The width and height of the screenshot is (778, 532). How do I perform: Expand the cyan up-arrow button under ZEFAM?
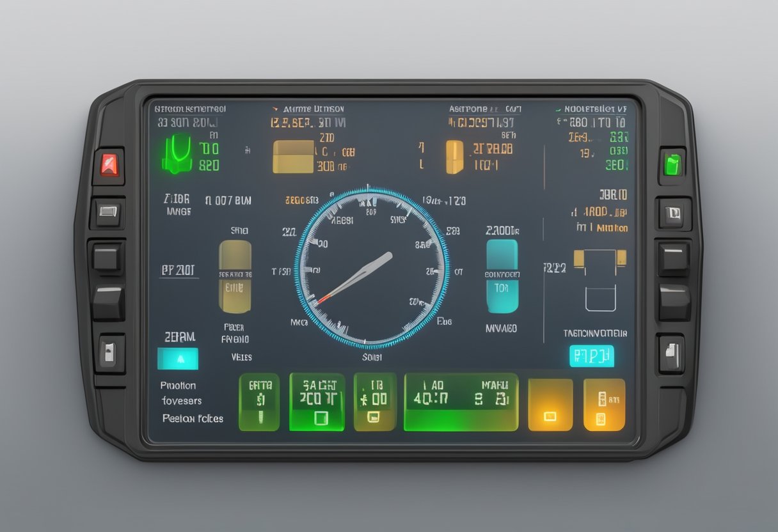point(178,359)
